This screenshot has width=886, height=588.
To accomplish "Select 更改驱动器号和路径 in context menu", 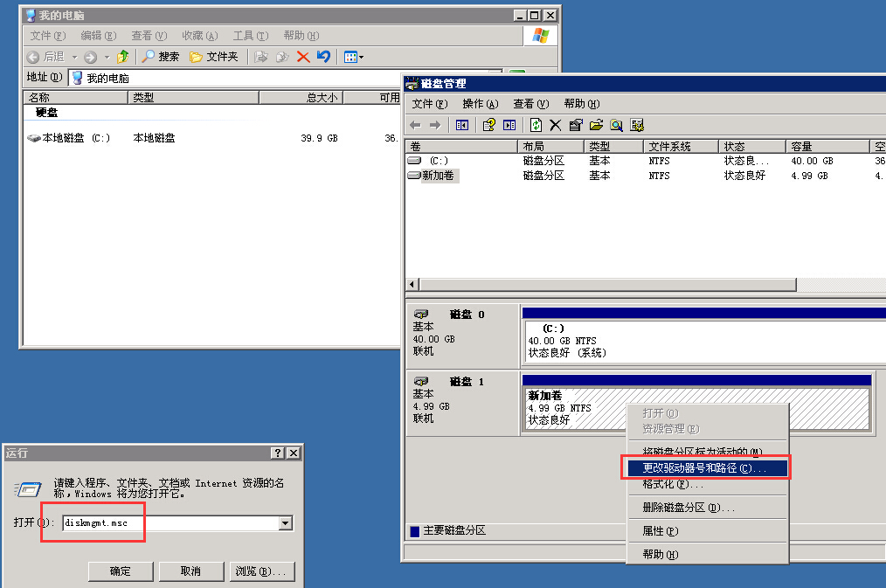I will [x=703, y=468].
